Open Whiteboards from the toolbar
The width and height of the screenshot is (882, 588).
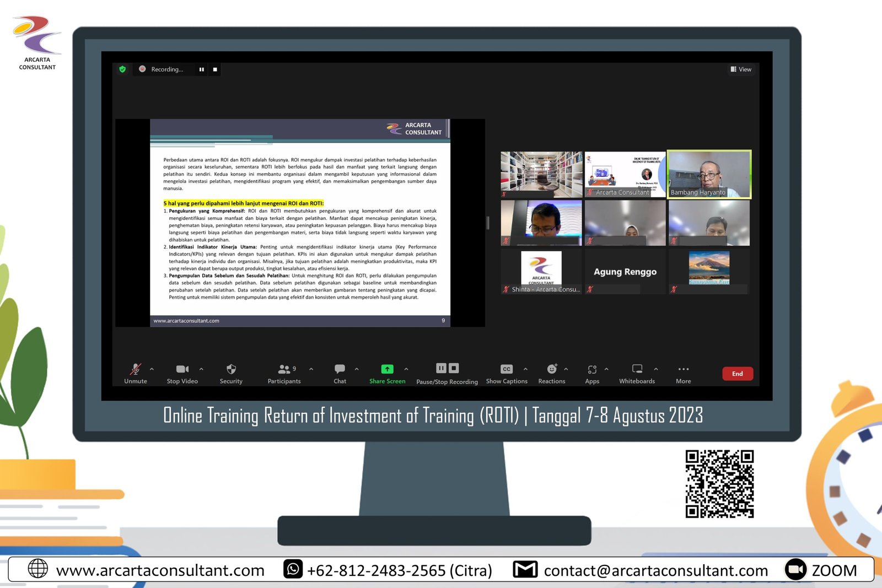(x=637, y=369)
